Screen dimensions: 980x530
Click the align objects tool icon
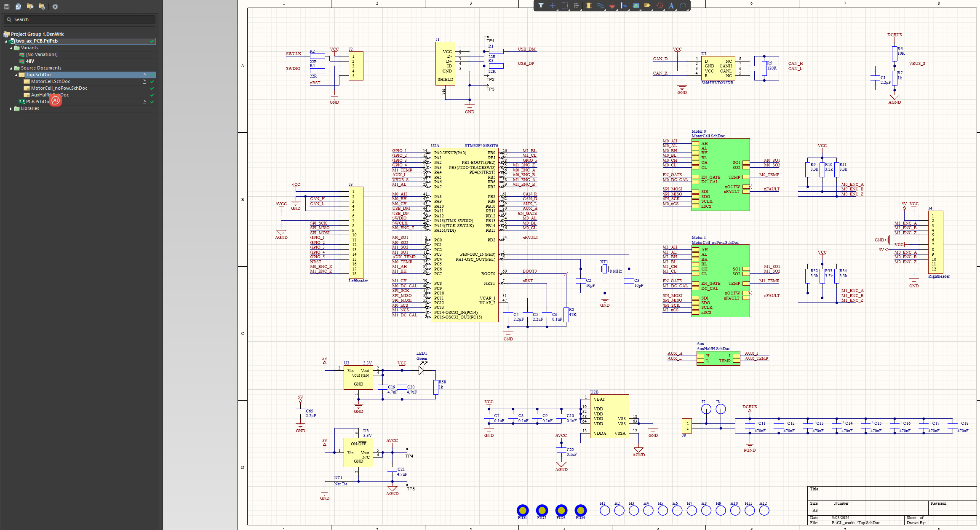(x=577, y=5)
